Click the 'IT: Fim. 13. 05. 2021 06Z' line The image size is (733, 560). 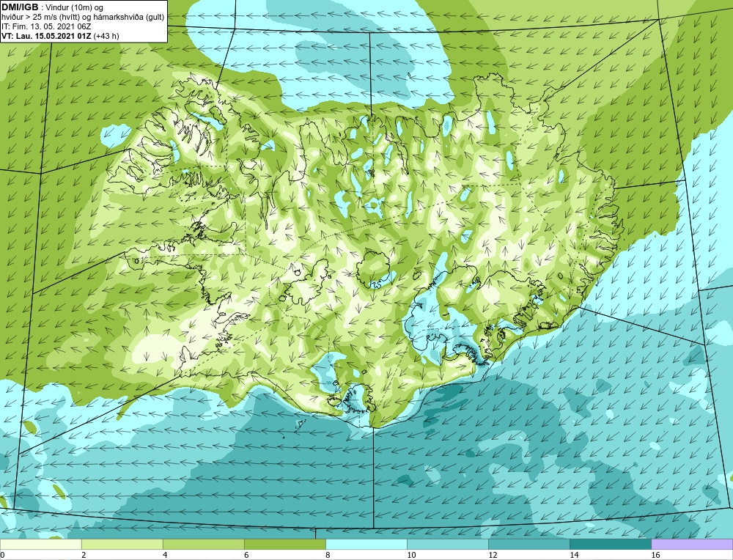pos(46,26)
